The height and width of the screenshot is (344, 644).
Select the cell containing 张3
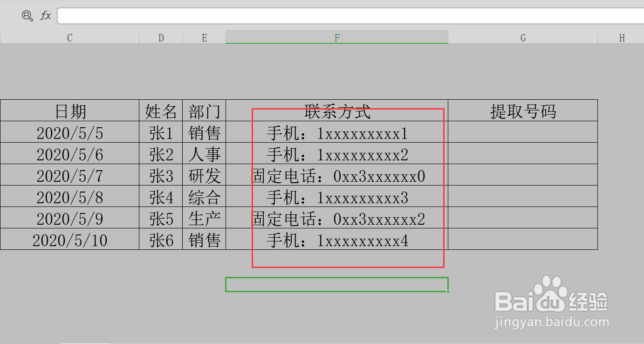click(x=161, y=175)
